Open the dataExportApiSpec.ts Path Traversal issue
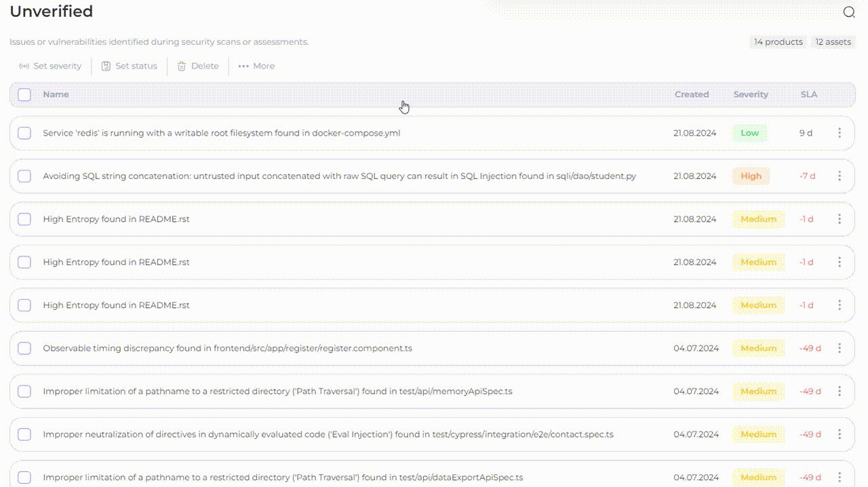Image resolution: width=868 pixels, height=487 pixels. [x=283, y=478]
